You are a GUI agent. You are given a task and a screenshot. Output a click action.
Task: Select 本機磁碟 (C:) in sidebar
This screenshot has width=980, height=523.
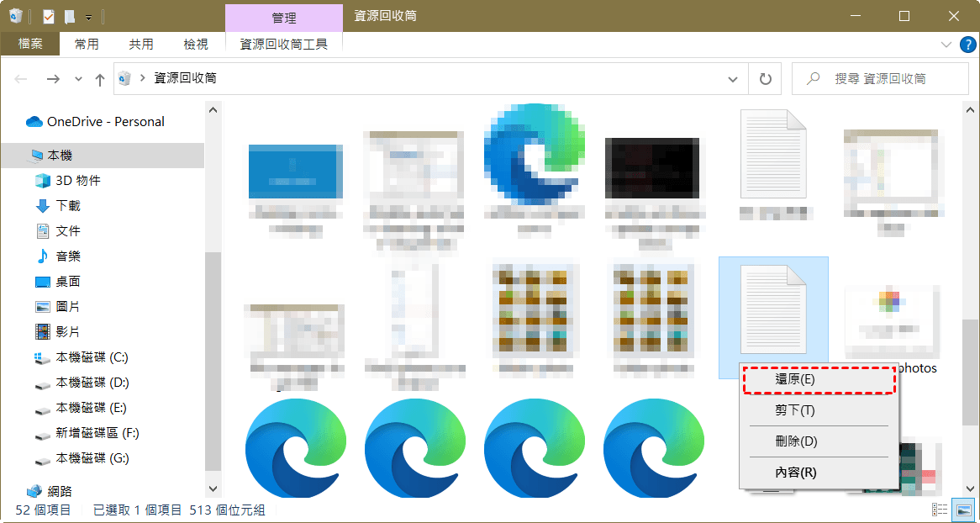(82, 357)
